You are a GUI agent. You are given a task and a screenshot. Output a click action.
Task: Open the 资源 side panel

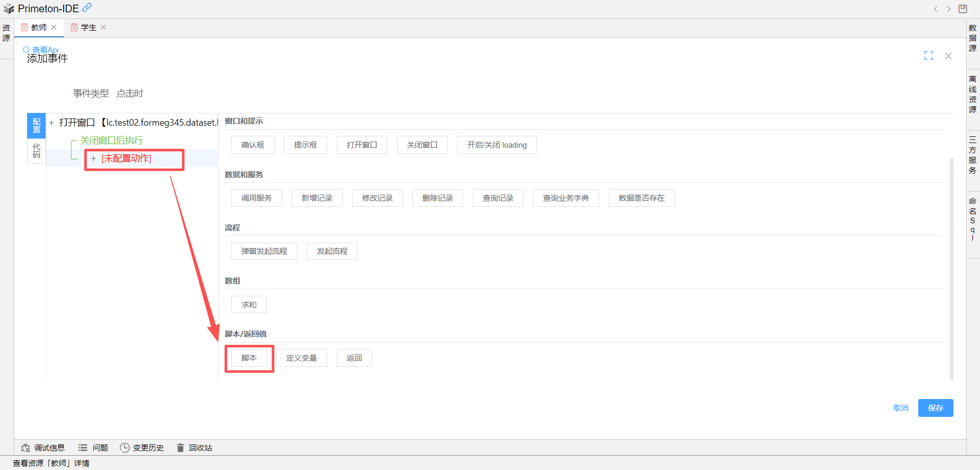pos(6,33)
